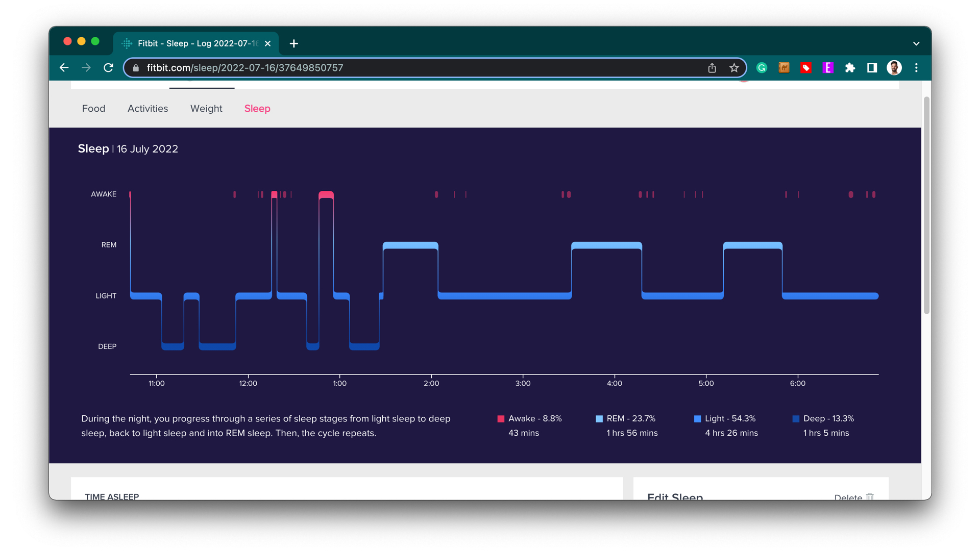Click the REM light-blue legend swatch
The width and height of the screenshot is (980, 551).
click(599, 419)
